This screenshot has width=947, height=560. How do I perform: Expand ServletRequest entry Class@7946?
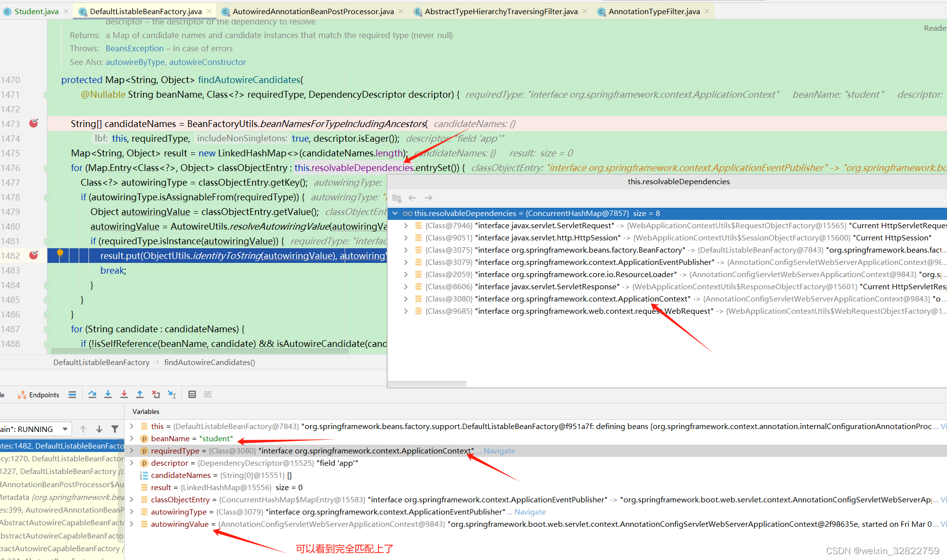(x=406, y=226)
